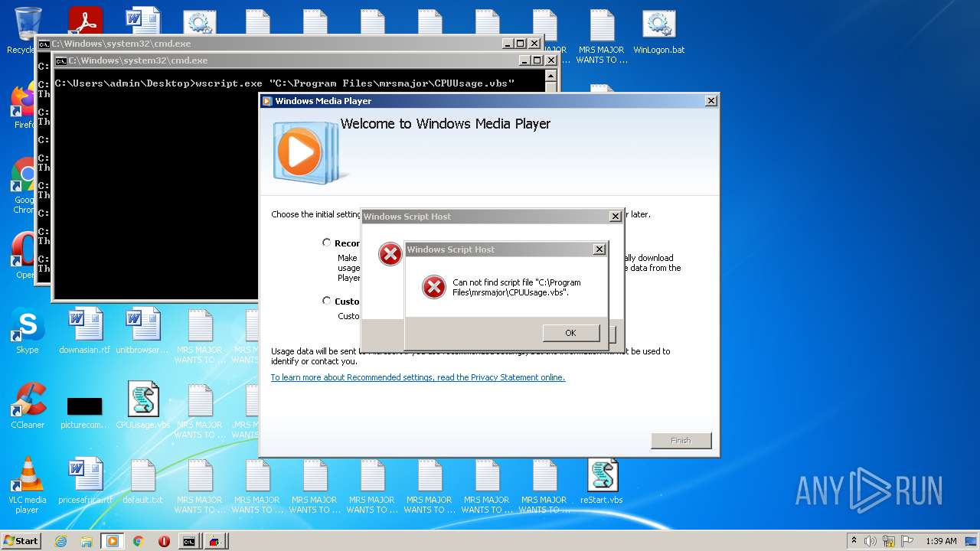Viewport: 980px width, 551px height.
Task: Maximize the front cmd.exe window
Action: (x=537, y=60)
